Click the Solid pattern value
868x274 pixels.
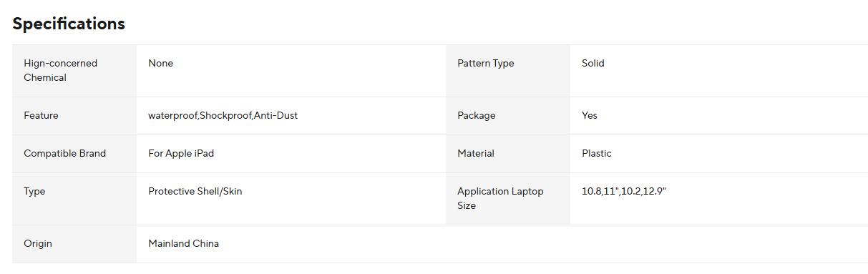tap(593, 63)
